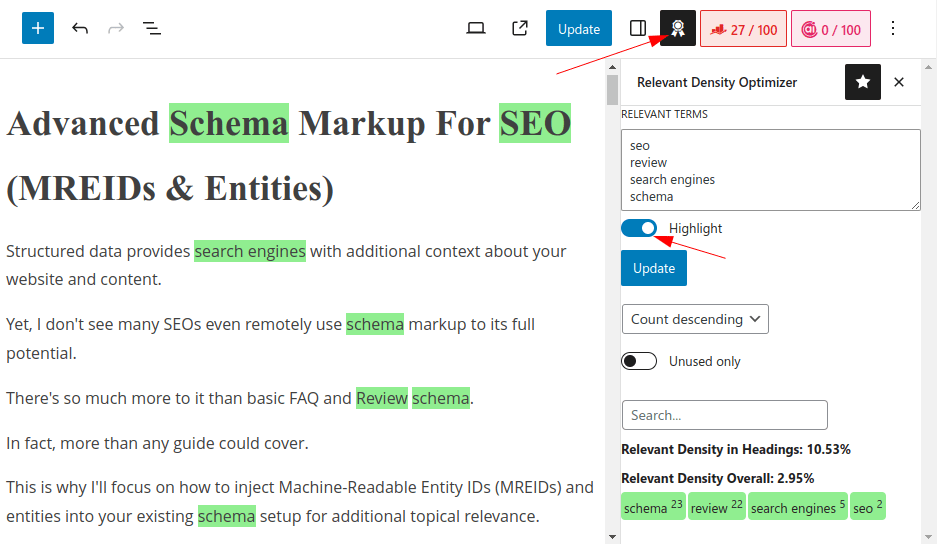Screen dimensions: 937x544
Task: Enable the Unused only toggle
Action: (x=639, y=361)
